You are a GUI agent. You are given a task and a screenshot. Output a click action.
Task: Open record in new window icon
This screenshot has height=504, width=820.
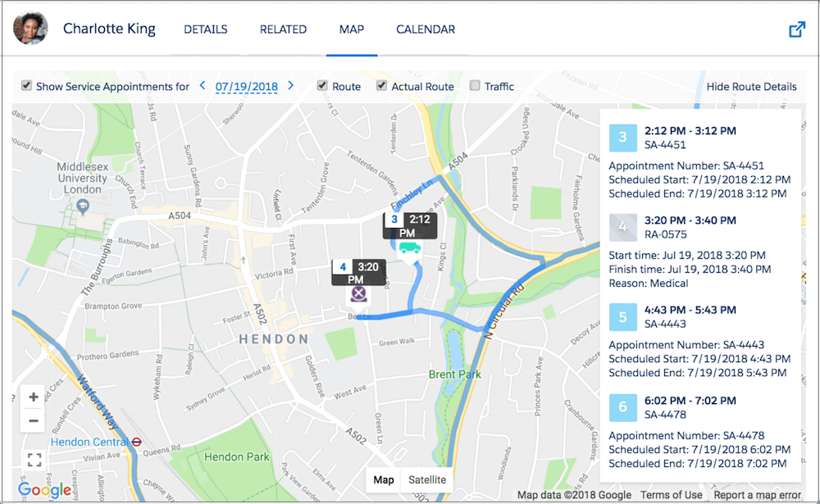pos(796,29)
